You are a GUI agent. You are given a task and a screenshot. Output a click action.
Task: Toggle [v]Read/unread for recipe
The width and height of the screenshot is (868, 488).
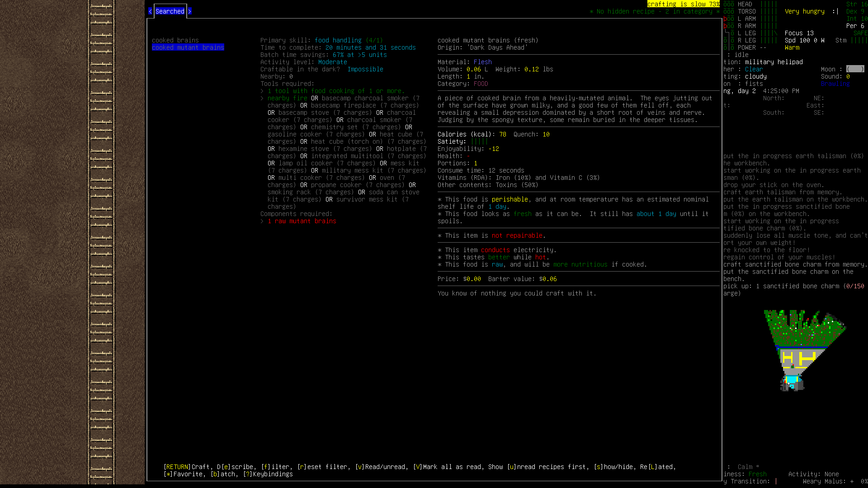[x=380, y=467]
